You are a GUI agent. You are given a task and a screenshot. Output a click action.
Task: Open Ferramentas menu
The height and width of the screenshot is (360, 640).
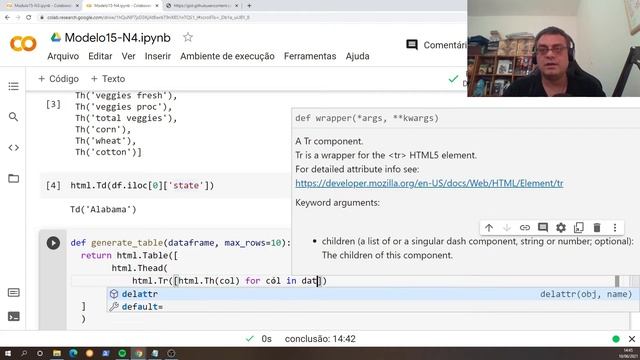pyautogui.click(x=310, y=56)
